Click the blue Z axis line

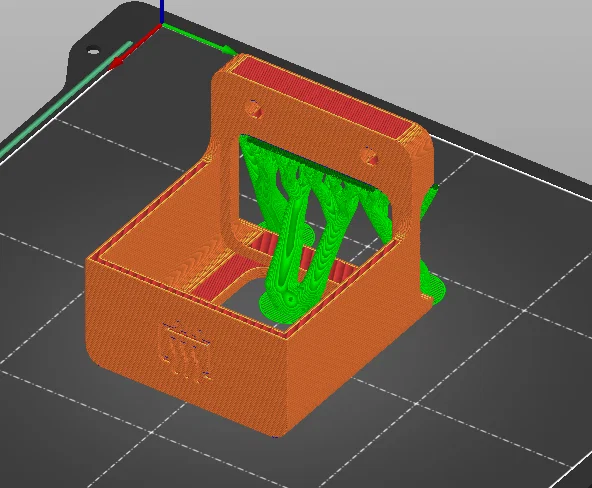pos(162,12)
